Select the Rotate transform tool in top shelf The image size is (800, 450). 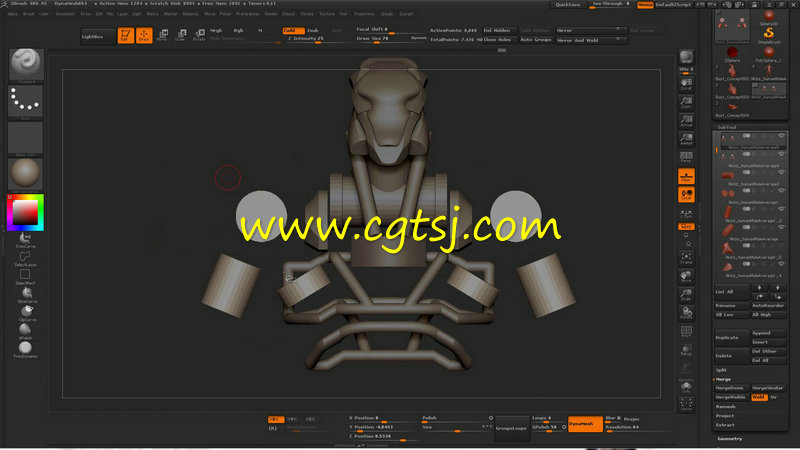[x=199, y=35]
